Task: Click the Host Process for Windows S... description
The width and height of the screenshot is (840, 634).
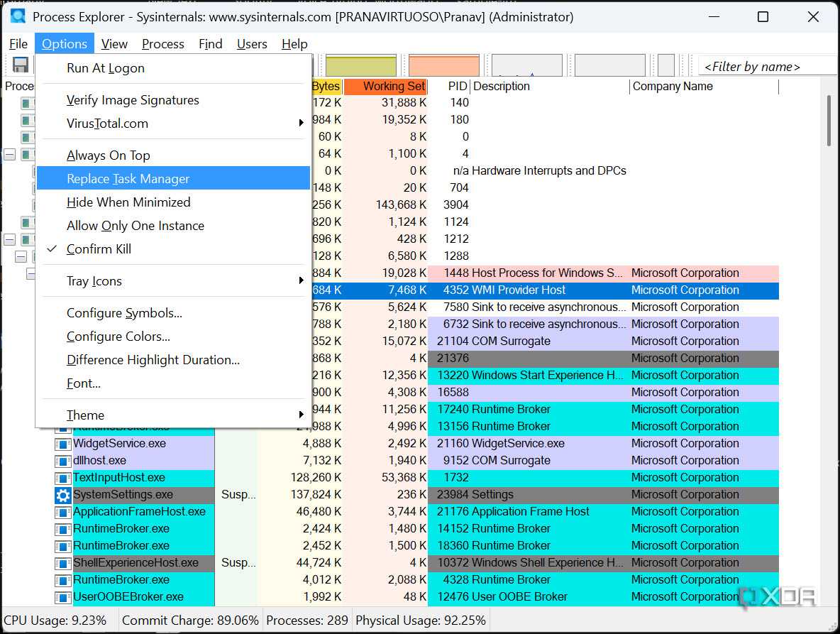Action: click(x=547, y=273)
